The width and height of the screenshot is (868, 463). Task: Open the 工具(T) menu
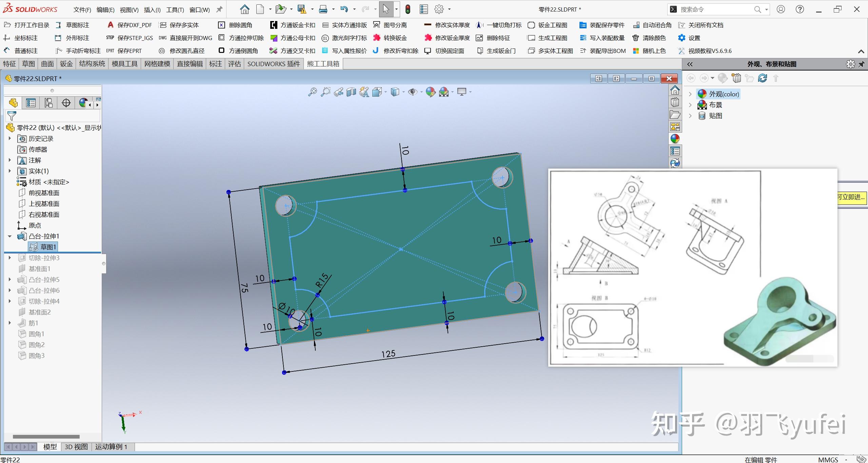(175, 9)
